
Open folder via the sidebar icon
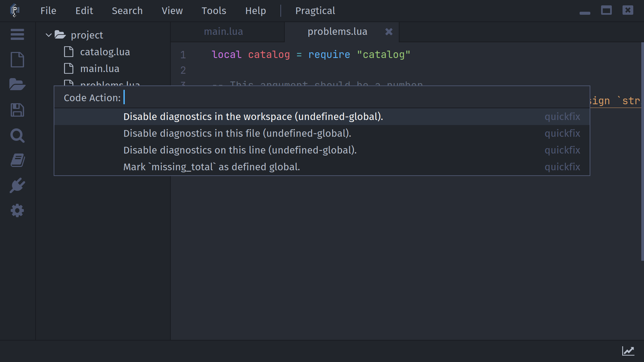[x=17, y=84]
